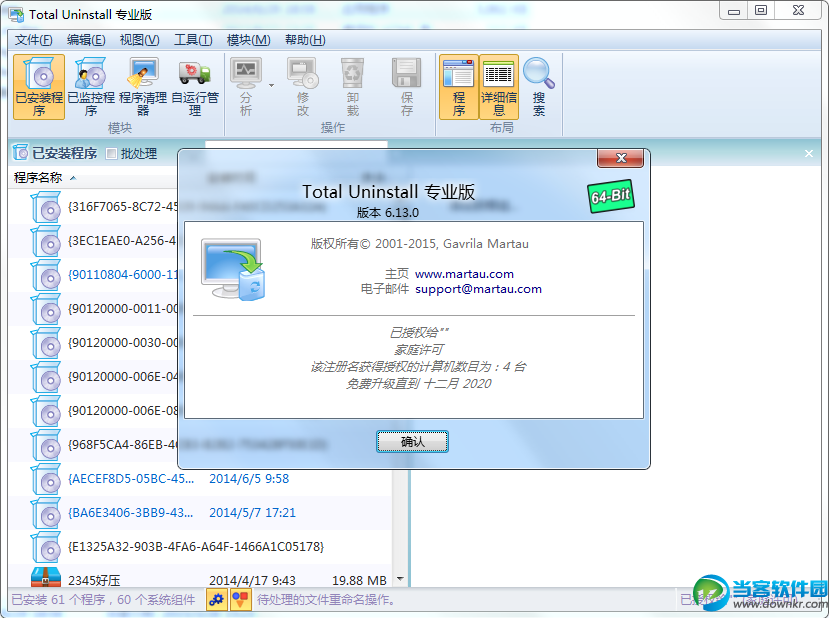Select the {90110804-6000-11 program row

click(93, 275)
